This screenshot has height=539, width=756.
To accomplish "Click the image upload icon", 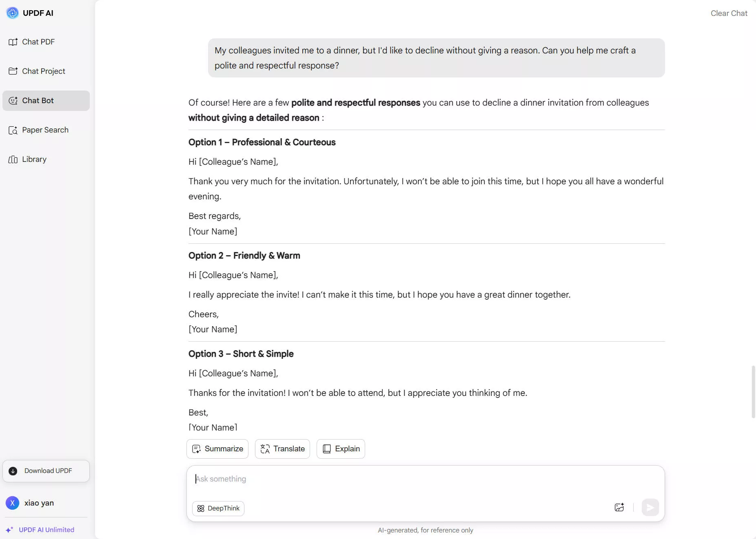I will coord(619,508).
